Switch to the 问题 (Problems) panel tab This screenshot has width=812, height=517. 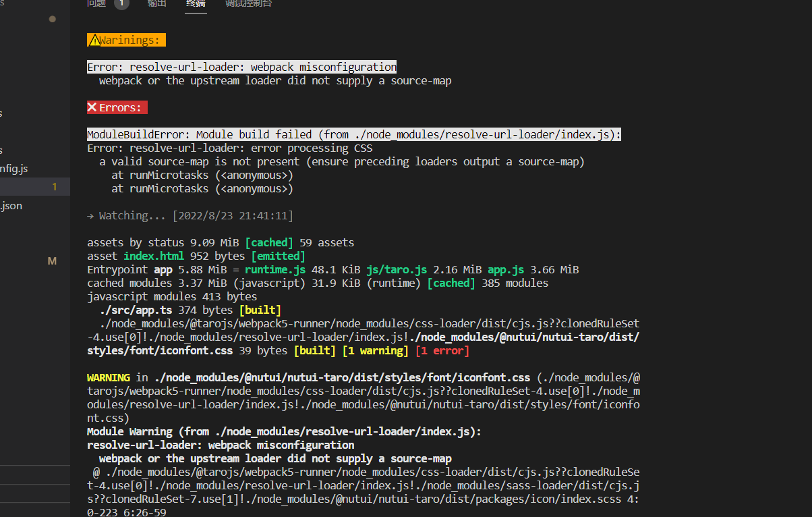point(96,3)
